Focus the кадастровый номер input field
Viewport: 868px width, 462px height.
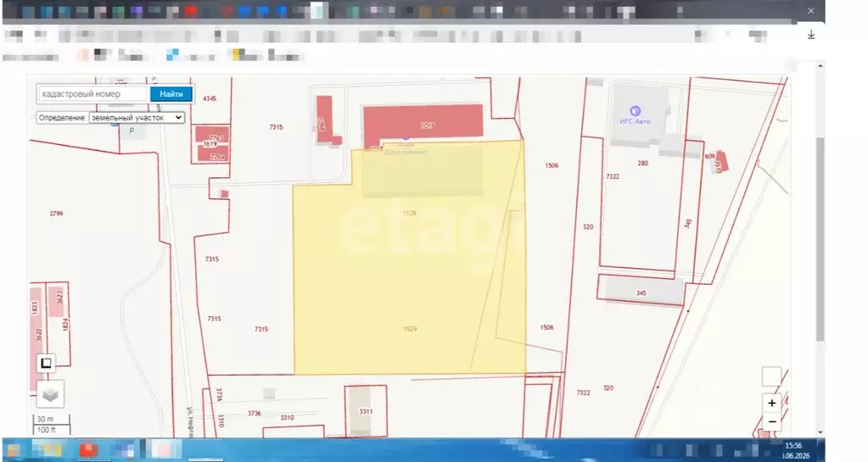click(x=93, y=94)
